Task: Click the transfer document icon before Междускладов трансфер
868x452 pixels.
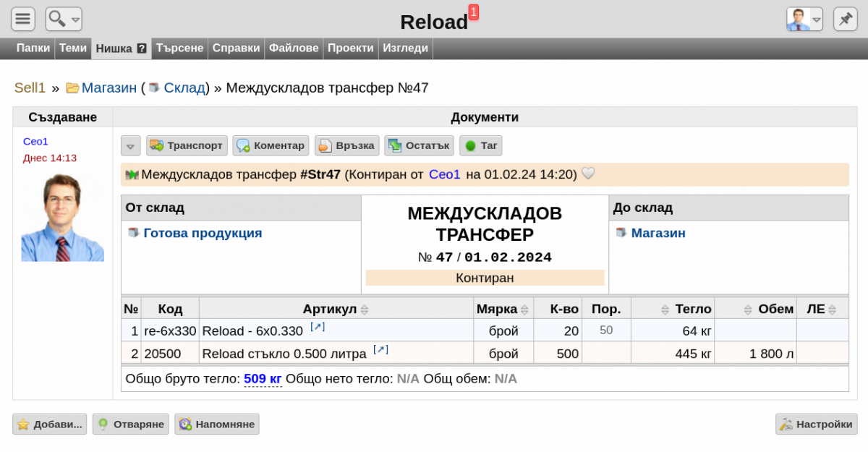Action: pos(132,174)
